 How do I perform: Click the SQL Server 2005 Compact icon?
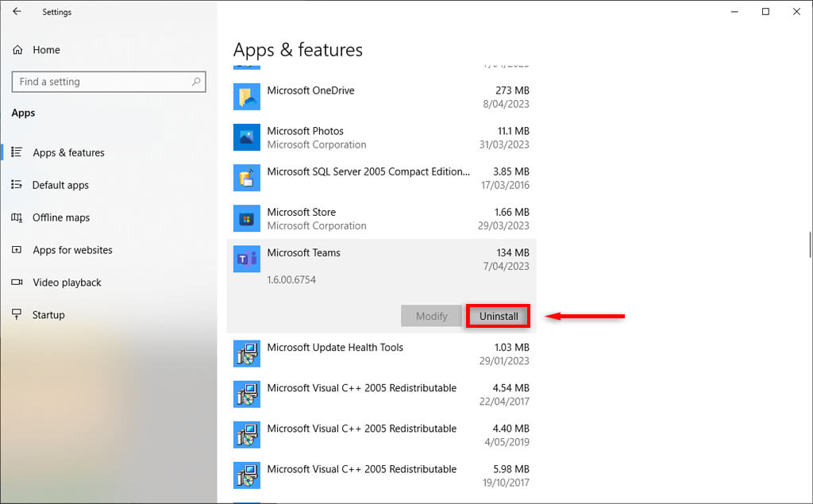click(x=247, y=178)
